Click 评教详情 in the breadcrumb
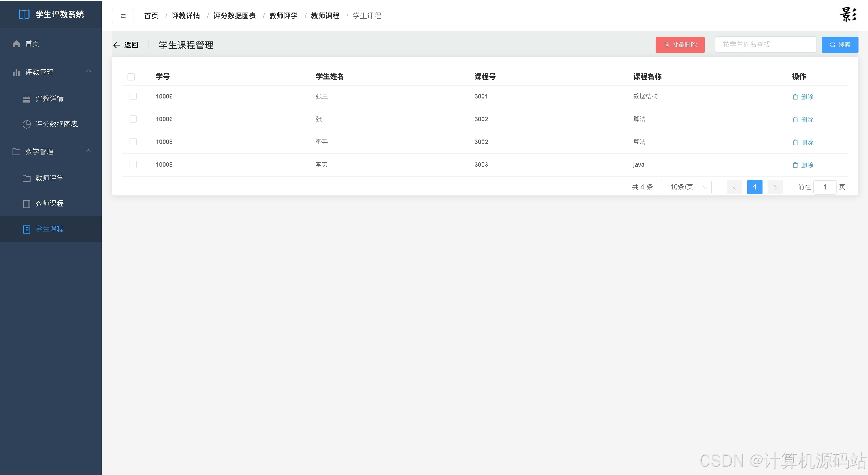This screenshot has height=475, width=868. pyautogui.click(x=186, y=16)
